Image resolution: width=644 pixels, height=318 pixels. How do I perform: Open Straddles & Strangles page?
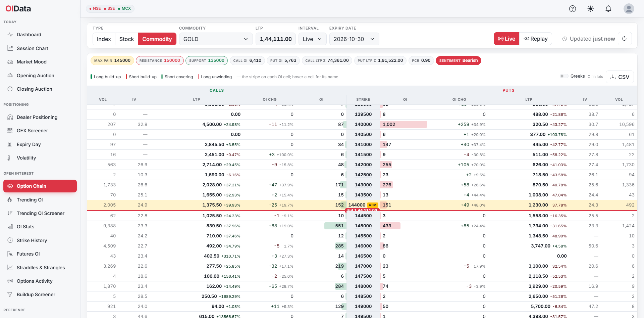click(40, 268)
